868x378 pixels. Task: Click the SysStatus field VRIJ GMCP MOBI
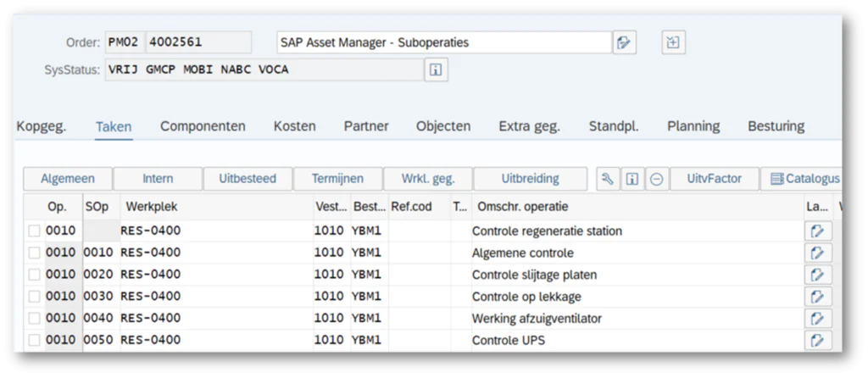click(x=264, y=70)
